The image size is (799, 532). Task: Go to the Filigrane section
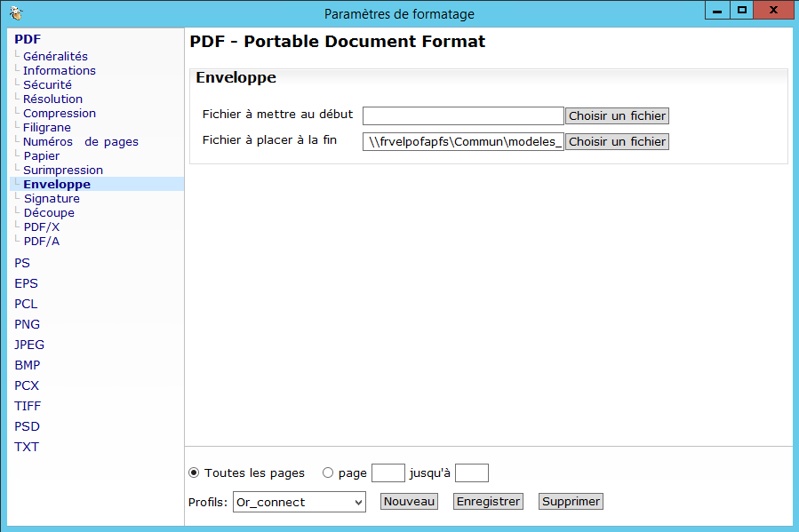(x=47, y=127)
